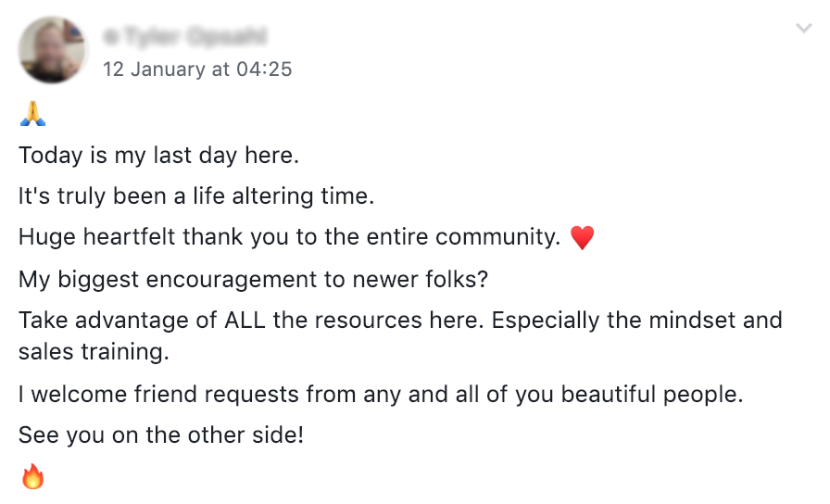Click the red heart emoji
The width and height of the screenshot is (830, 504).
(x=582, y=238)
